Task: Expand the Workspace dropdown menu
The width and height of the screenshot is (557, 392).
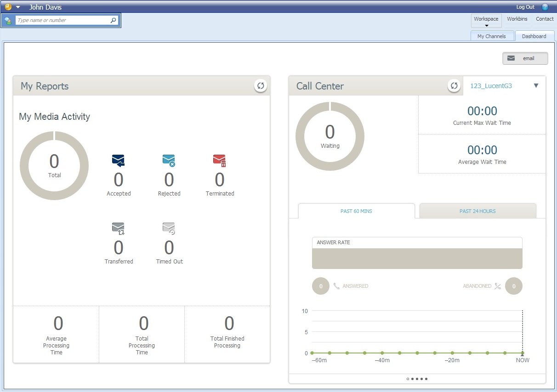Action: coord(486,21)
